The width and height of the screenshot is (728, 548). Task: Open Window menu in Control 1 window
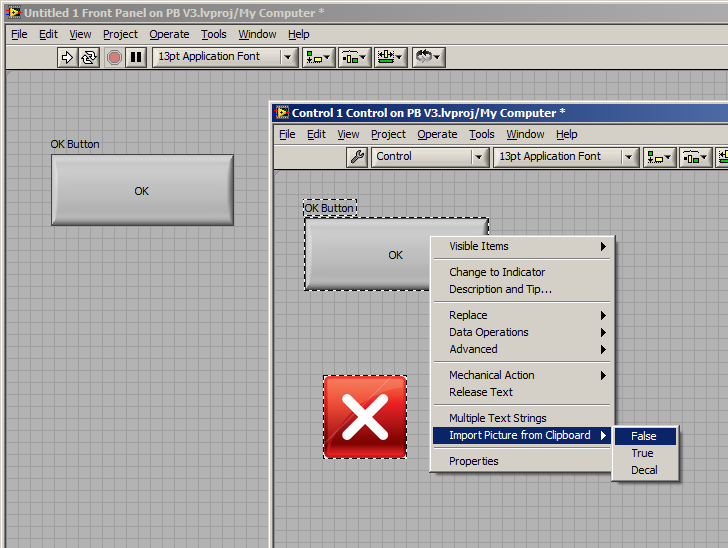(x=525, y=134)
